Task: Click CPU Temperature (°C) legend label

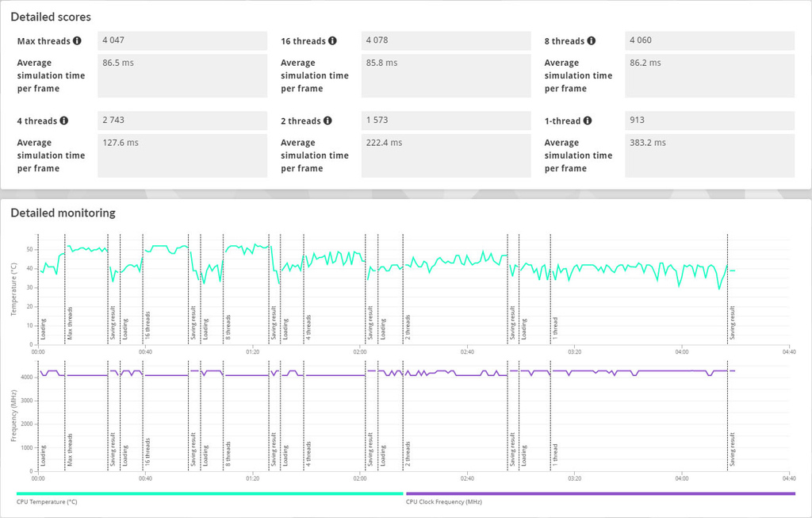Action: pyautogui.click(x=47, y=502)
